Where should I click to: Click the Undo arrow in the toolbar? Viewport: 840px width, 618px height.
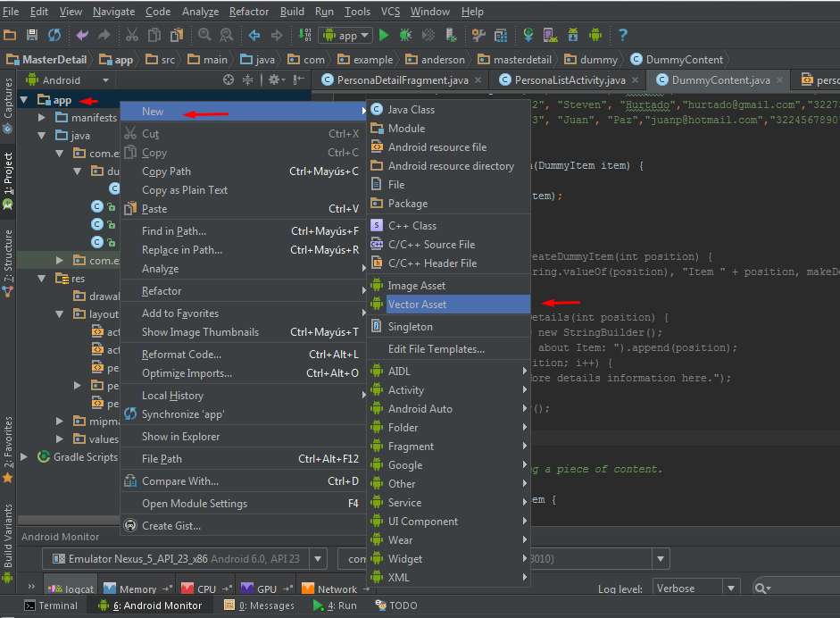coord(82,36)
